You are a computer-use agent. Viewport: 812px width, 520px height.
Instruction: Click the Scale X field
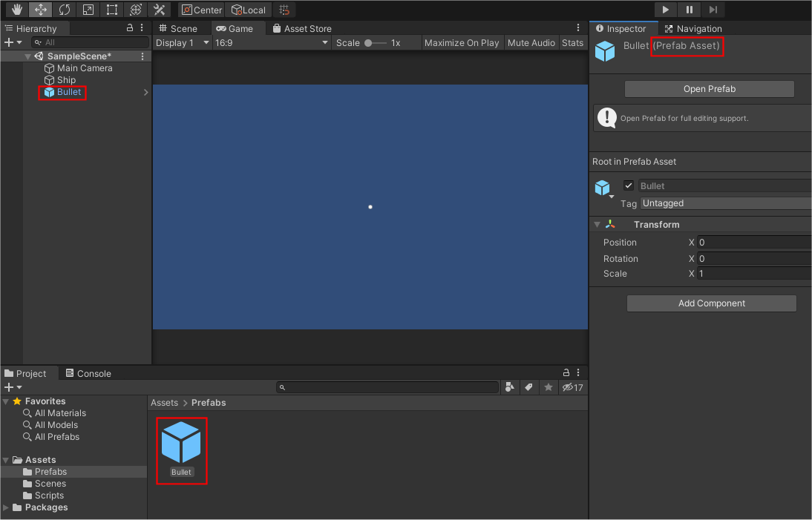tap(755, 274)
